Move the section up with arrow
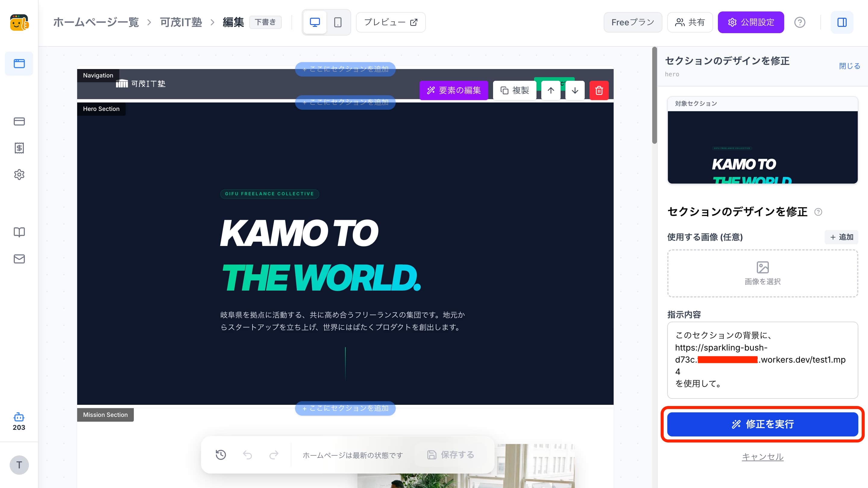The height and width of the screenshot is (488, 868). point(551,90)
